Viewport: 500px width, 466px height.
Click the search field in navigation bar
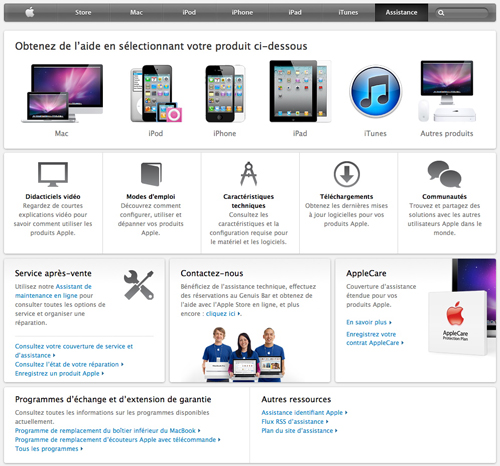462,13
